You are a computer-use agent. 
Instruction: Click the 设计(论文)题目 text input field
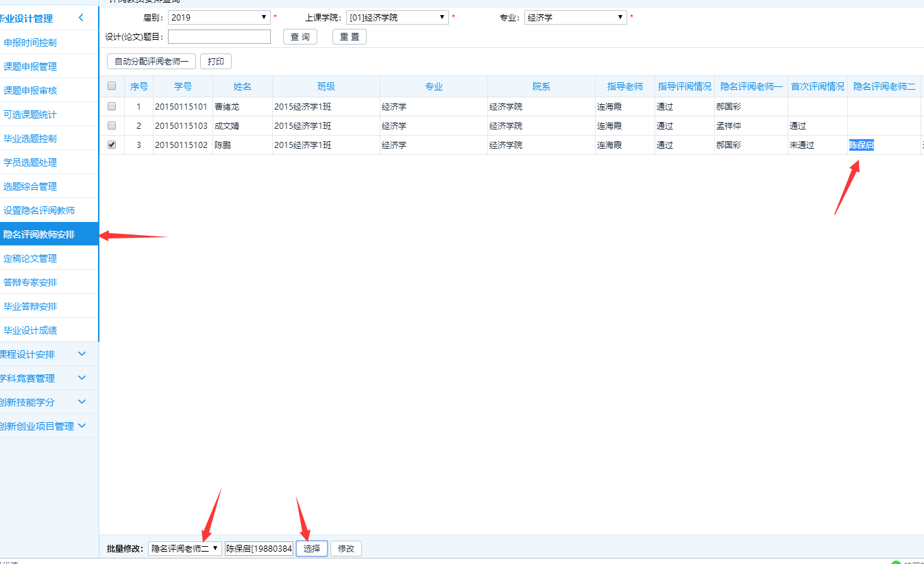click(219, 37)
